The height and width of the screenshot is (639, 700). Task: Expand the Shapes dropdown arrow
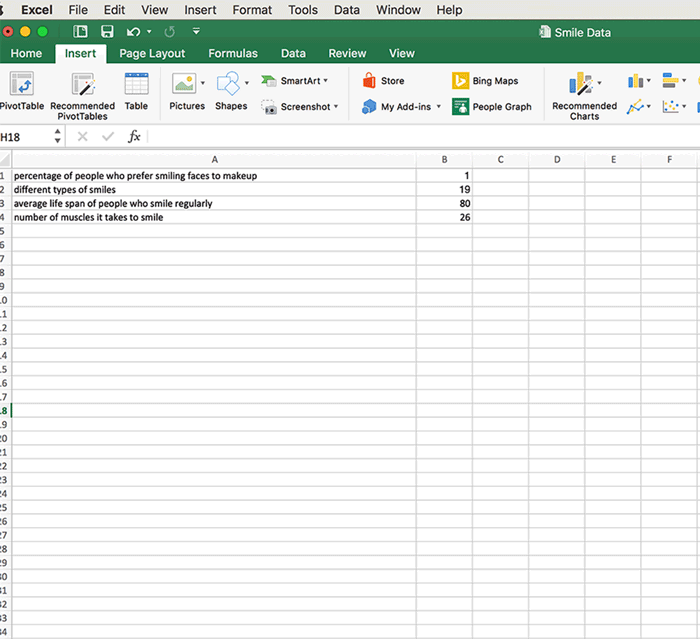[246, 83]
